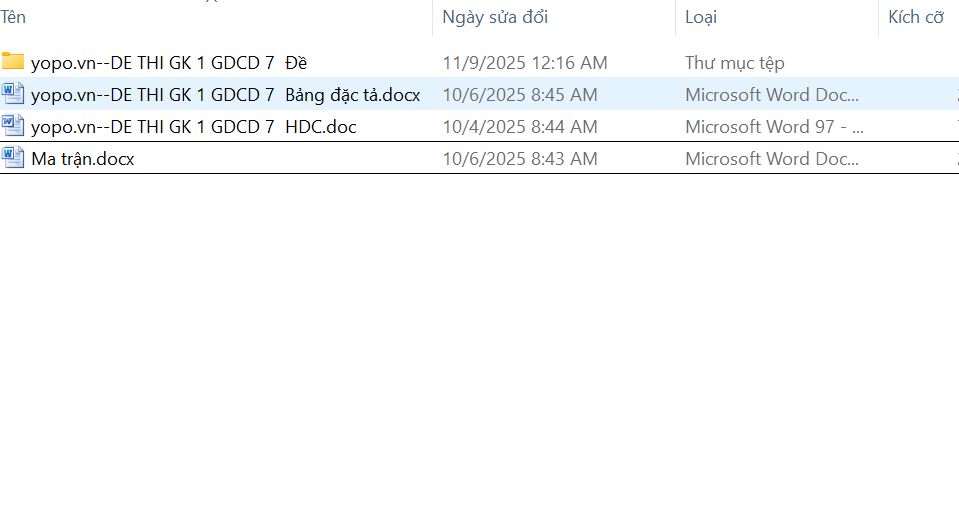Click the Word icon of the HDC.doc file
This screenshot has height=506, width=959.
coord(13,126)
